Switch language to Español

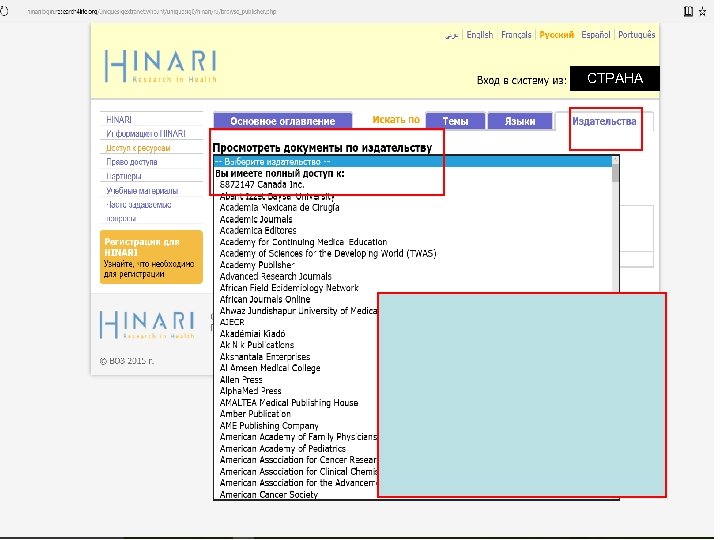(x=596, y=35)
